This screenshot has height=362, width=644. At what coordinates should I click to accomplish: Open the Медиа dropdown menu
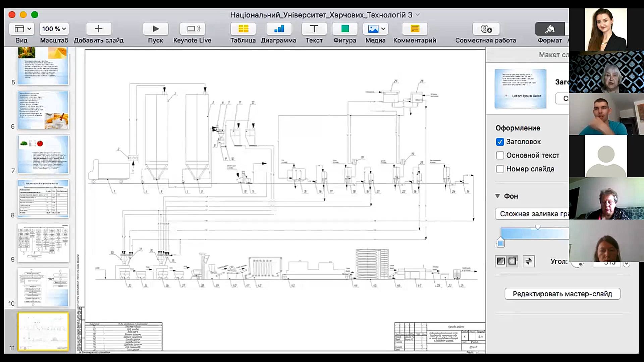pyautogui.click(x=375, y=29)
